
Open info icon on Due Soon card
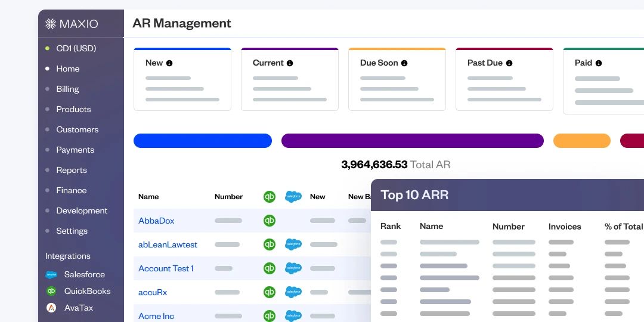pos(404,63)
